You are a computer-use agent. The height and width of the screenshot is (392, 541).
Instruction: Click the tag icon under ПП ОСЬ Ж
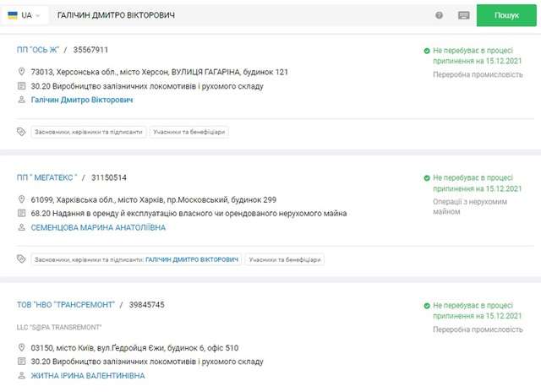pos(22,132)
